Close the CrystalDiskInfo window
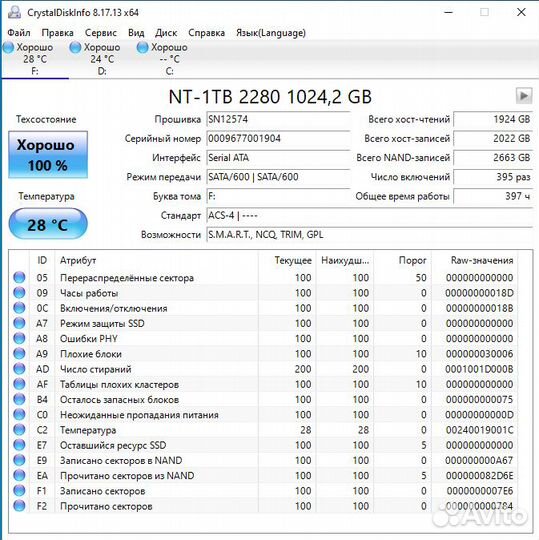 [x=521, y=12]
